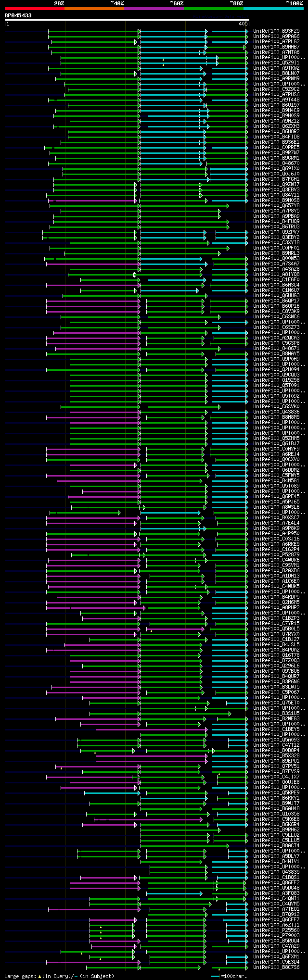
Task: Select the UniRef100_Q6DDM2 label
Action: tap(276, 470)
